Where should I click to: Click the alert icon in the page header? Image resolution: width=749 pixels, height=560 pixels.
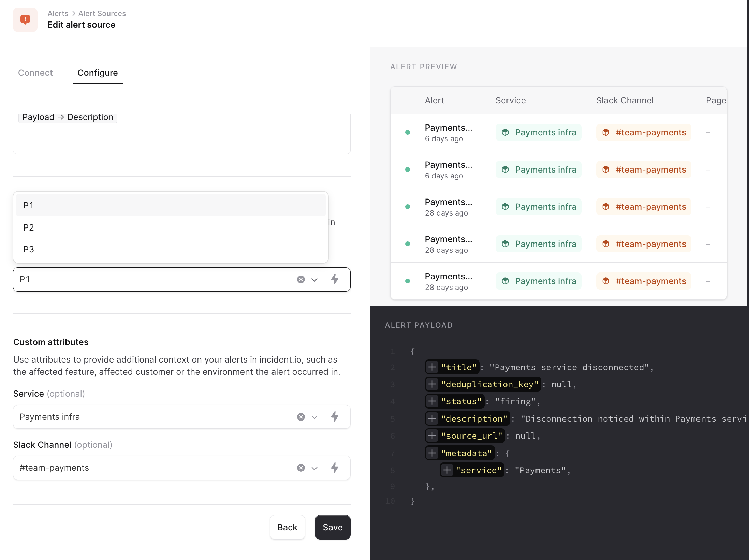(x=25, y=20)
